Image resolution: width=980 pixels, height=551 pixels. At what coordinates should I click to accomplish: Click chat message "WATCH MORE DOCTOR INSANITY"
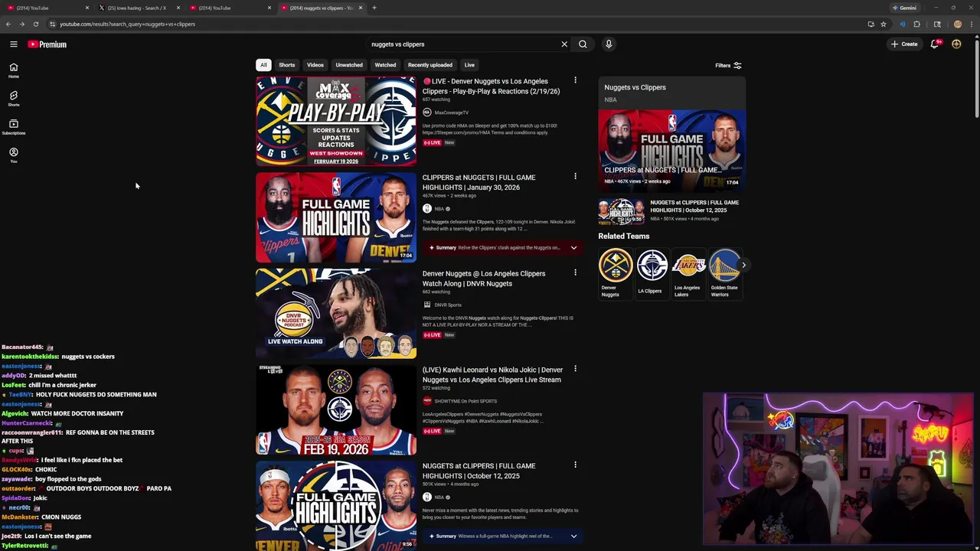(77, 413)
